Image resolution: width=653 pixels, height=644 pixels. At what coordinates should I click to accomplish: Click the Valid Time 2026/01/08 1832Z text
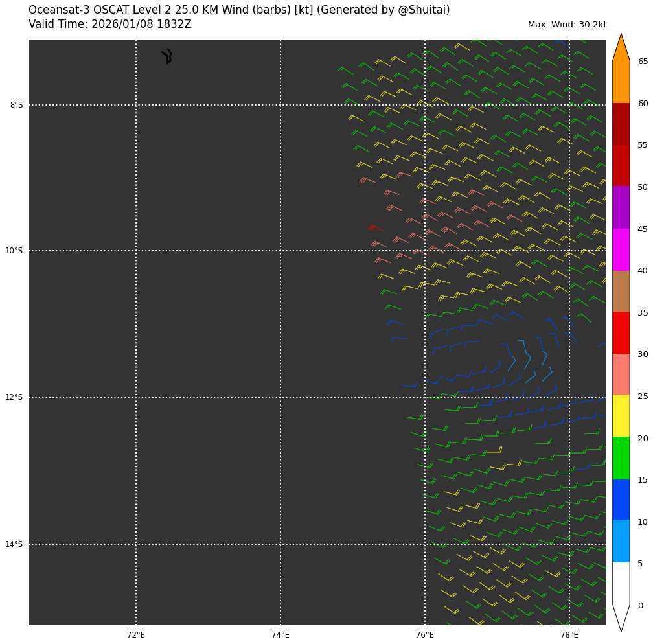coord(110,25)
